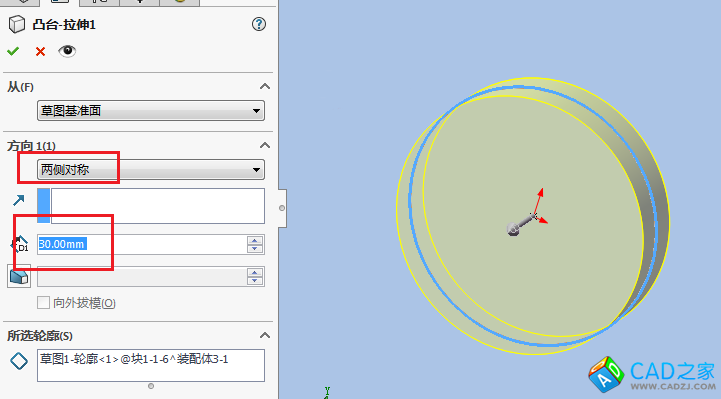Cancel the feature with the red X
The image size is (721, 399).
[40, 51]
